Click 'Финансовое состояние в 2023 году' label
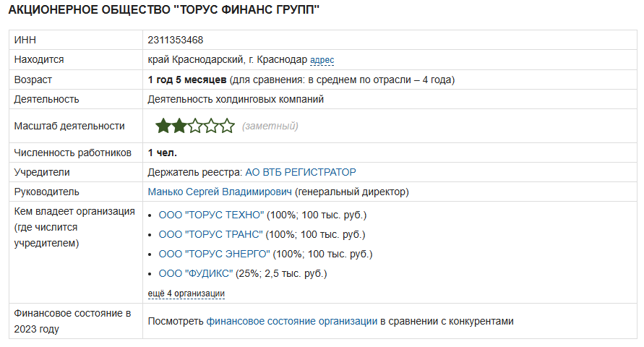This screenshot has width=644, height=347. point(72,321)
